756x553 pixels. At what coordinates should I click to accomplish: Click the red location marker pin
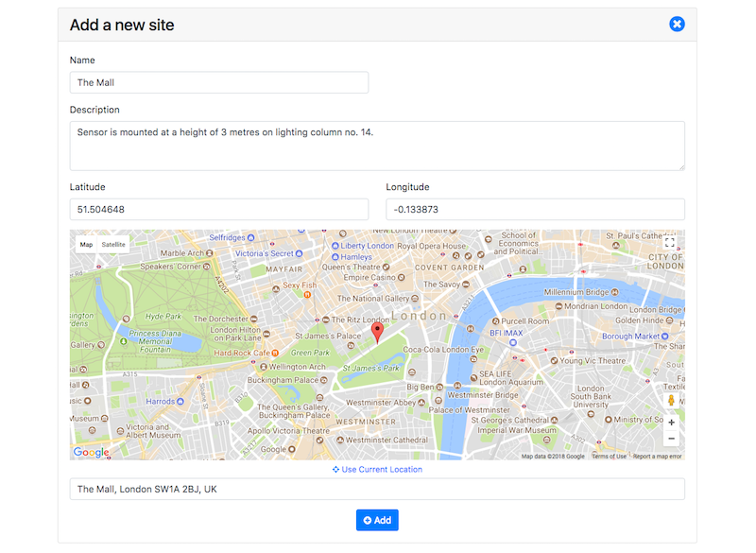click(377, 332)
